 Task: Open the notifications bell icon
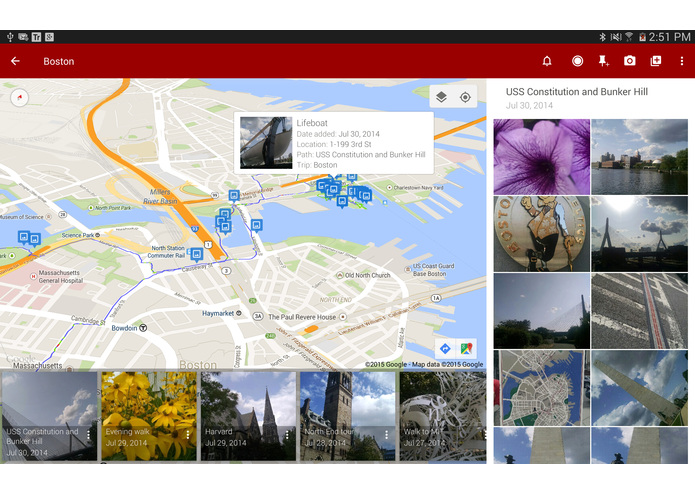point(547,61)
